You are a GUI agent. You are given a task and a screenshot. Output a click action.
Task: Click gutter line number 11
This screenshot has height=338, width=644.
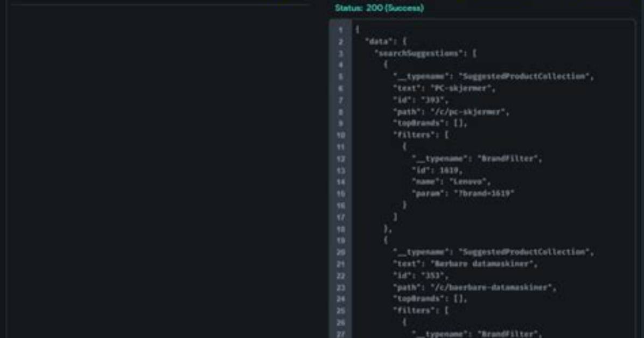click(x=340, y=146)
